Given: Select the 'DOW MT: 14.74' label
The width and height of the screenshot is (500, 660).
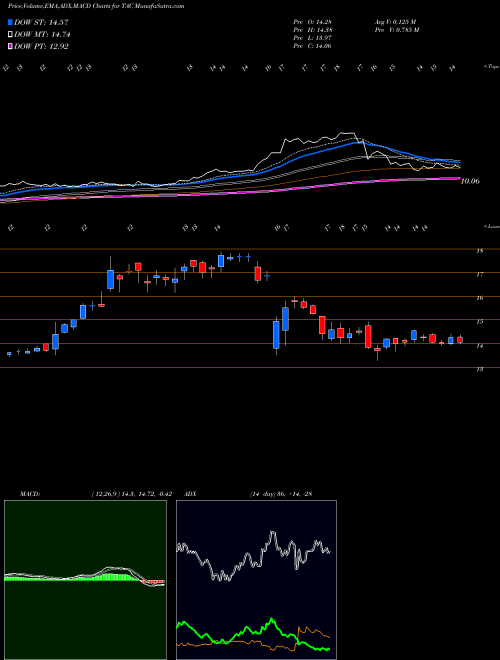Looking at the screenshot, I should 41,35.
